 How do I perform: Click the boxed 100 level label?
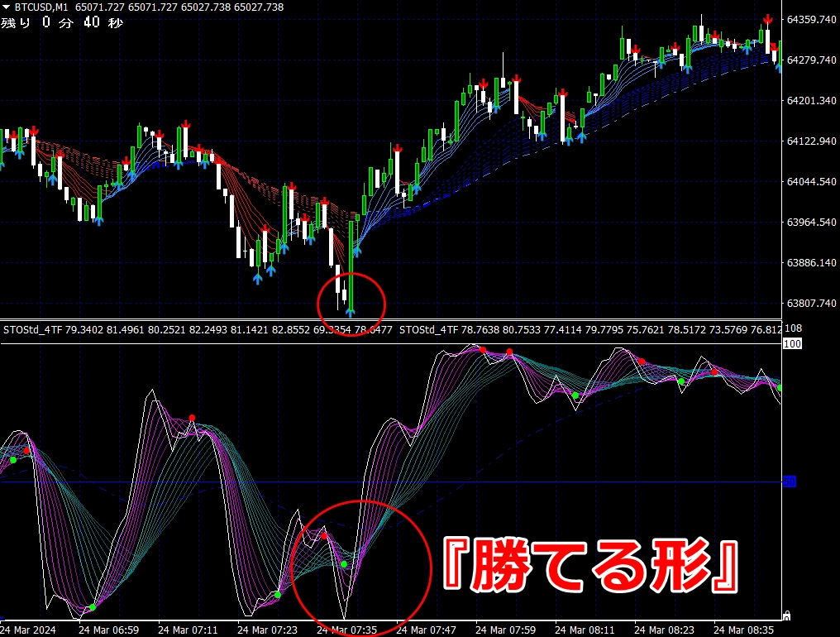(x=792, y=343)
